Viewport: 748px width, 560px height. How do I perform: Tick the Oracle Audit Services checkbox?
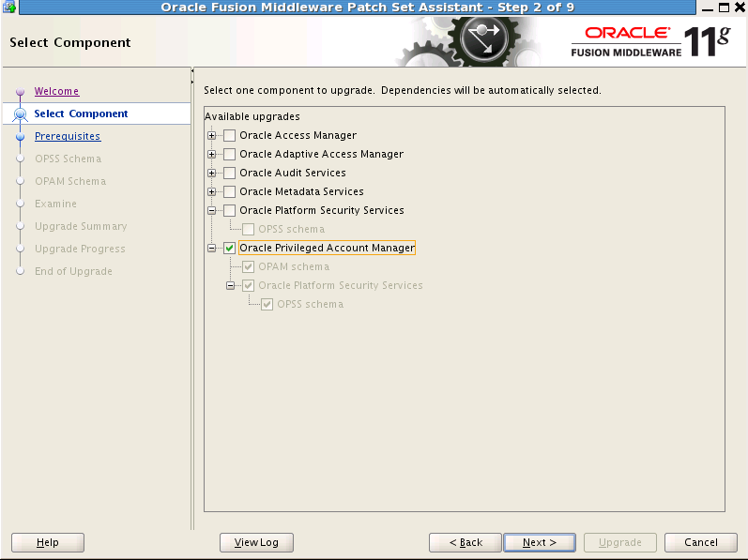[229, 173]
